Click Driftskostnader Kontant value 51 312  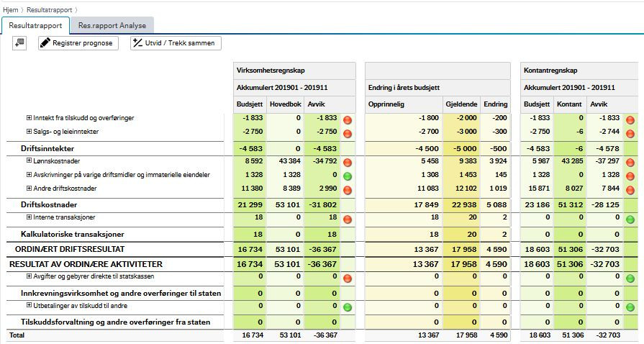click(571, 204)
